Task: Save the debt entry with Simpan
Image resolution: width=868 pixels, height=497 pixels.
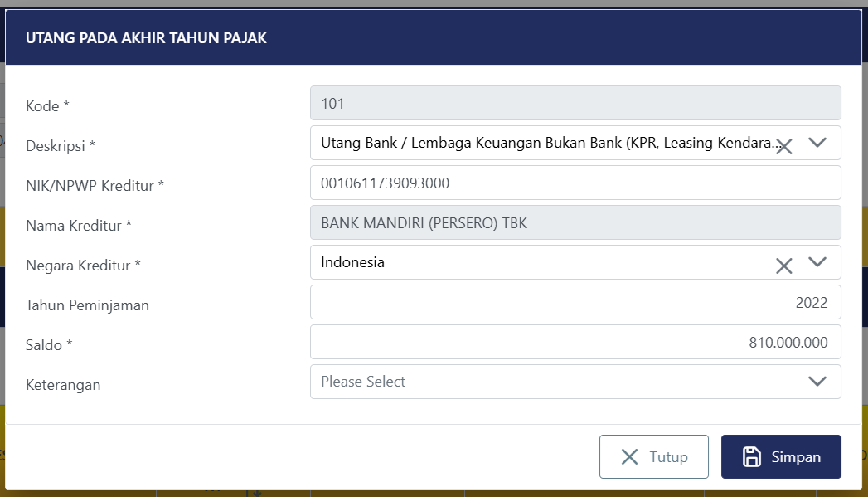Action: point(781,457)
